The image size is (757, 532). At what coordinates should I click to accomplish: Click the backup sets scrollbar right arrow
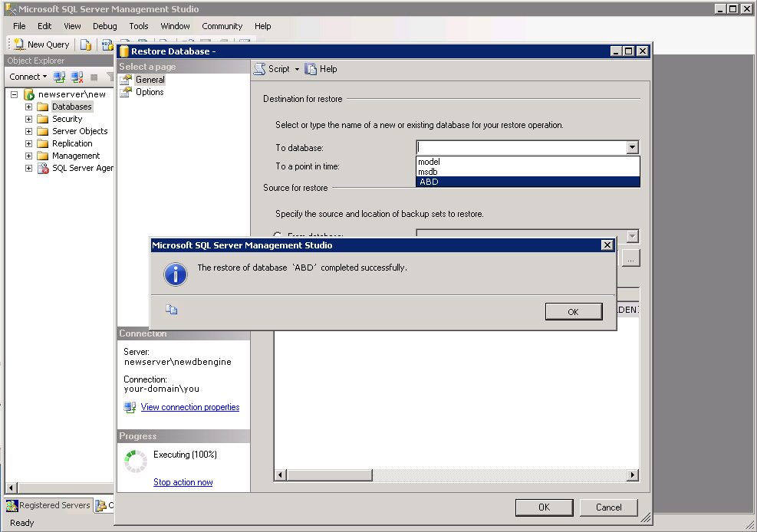(633, 475)
